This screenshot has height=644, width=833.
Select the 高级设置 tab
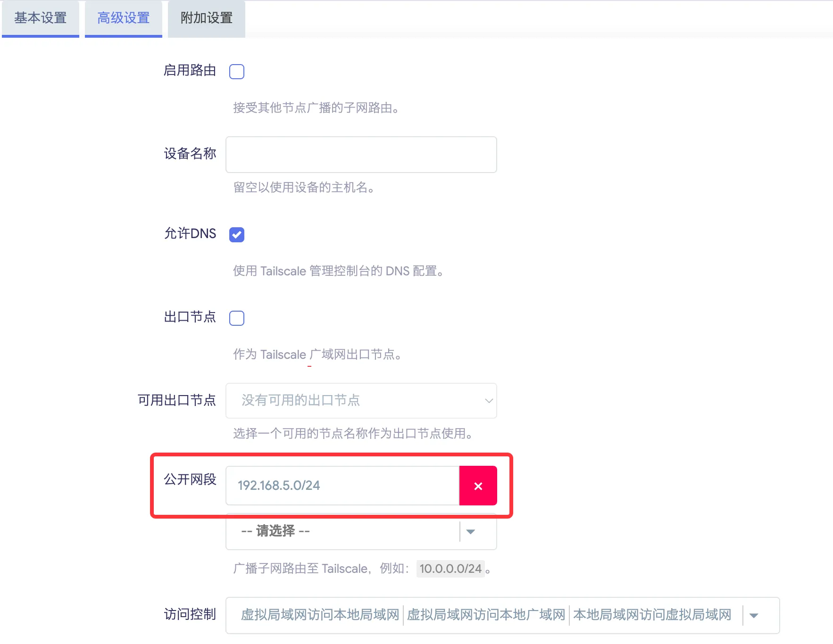[124, 18]
